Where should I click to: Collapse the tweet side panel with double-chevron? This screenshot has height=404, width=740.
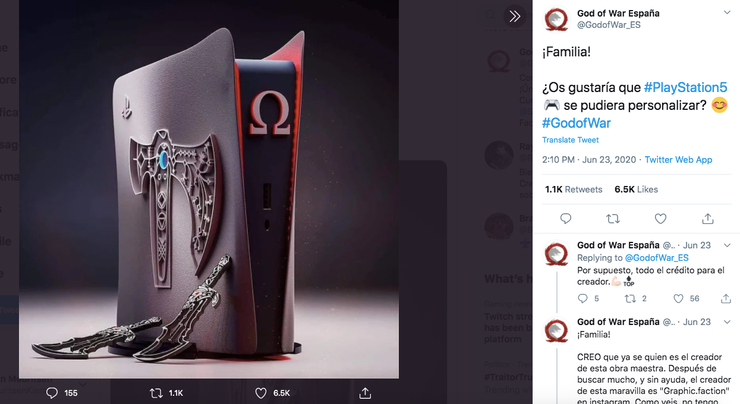[514, 16]
